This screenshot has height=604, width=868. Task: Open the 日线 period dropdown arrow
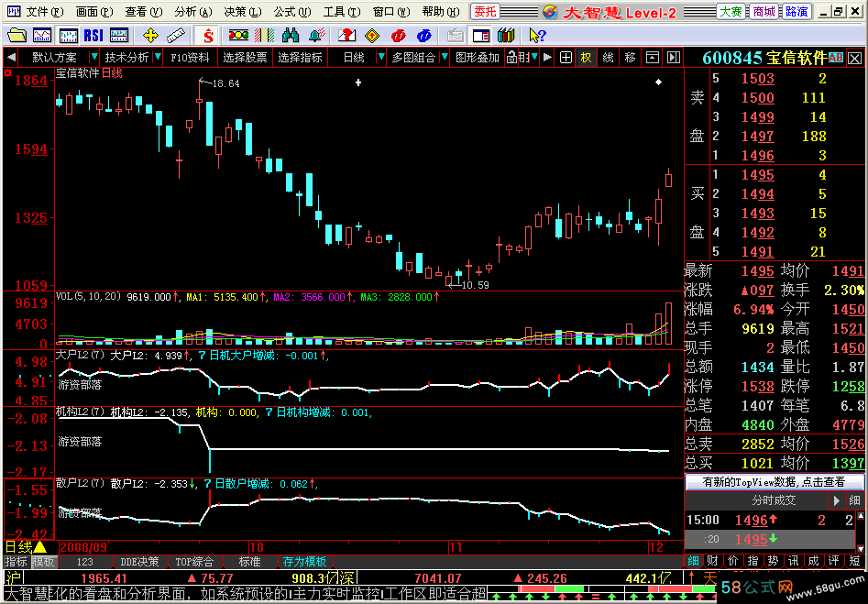pyautogui.click(x=381, y=57)
